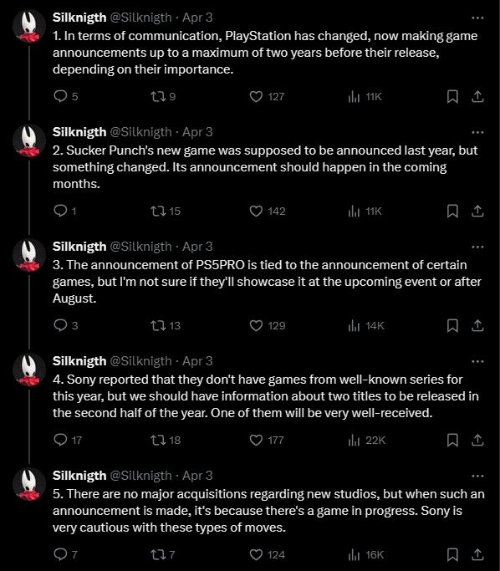The width and height of the screenshot is (500, 571).
Task: Open Silknigth avatar on the third tweet
Action: coord(29,255)
